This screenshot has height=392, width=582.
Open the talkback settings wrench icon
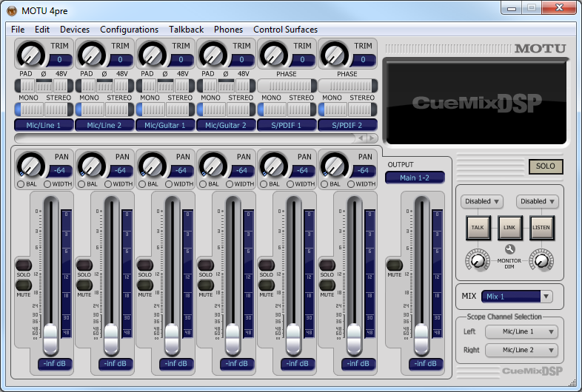509,249
